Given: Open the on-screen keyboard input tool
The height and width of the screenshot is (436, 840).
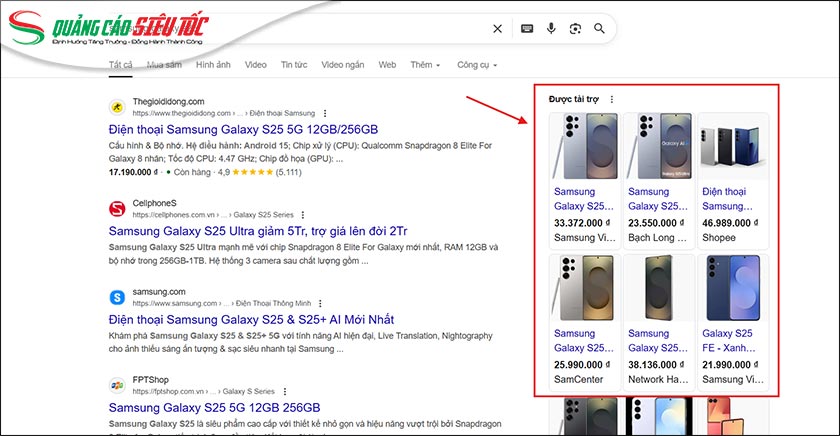Looking at the screenshot, I should [x=527, y=29].
